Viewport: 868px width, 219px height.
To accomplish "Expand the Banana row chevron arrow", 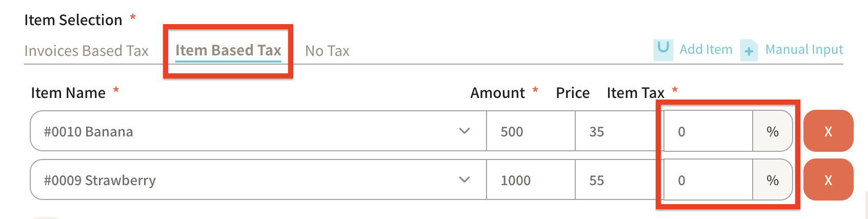I will click(x=465, y=131).
